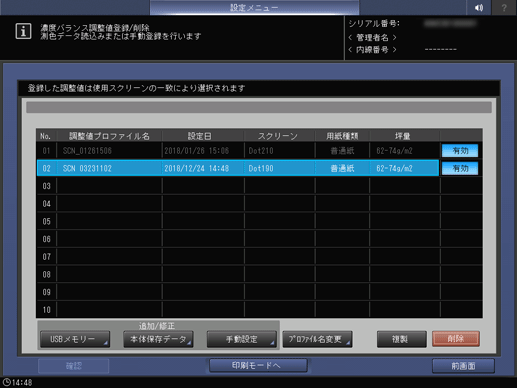517x388 pixels.
Task: Click the No. column header
Action: 45,136
